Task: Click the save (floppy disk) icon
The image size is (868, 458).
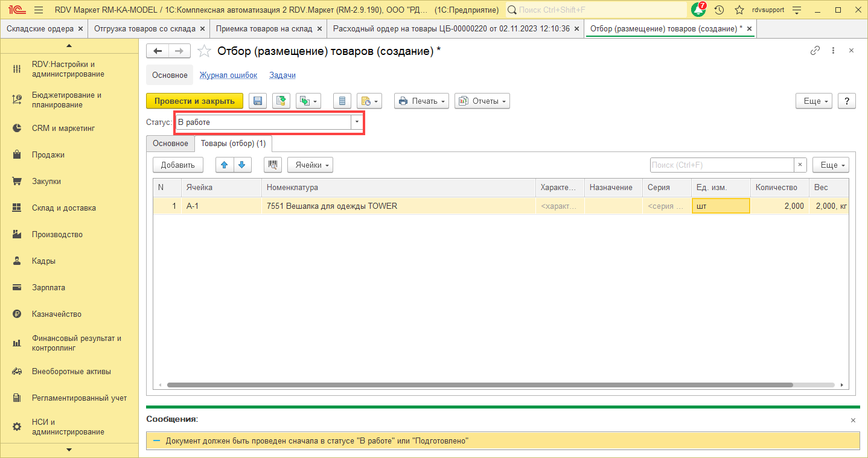Action: click(x=258, y=101)
